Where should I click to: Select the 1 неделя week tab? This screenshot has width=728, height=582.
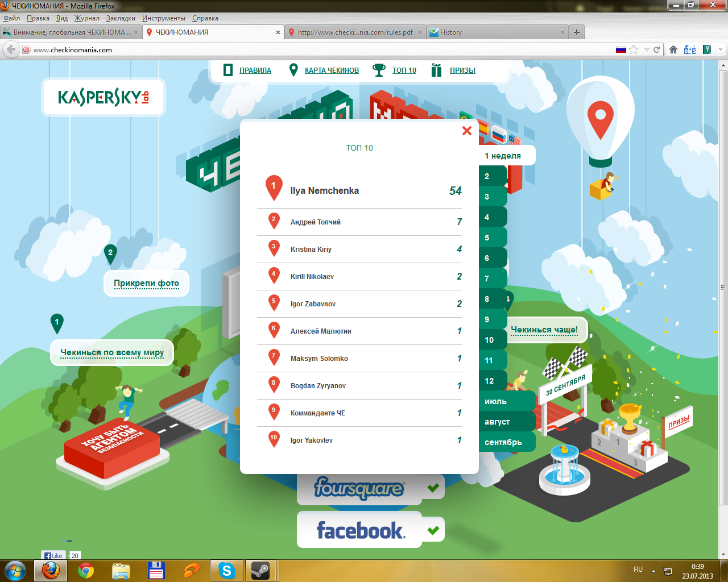[x=507, y=155]
